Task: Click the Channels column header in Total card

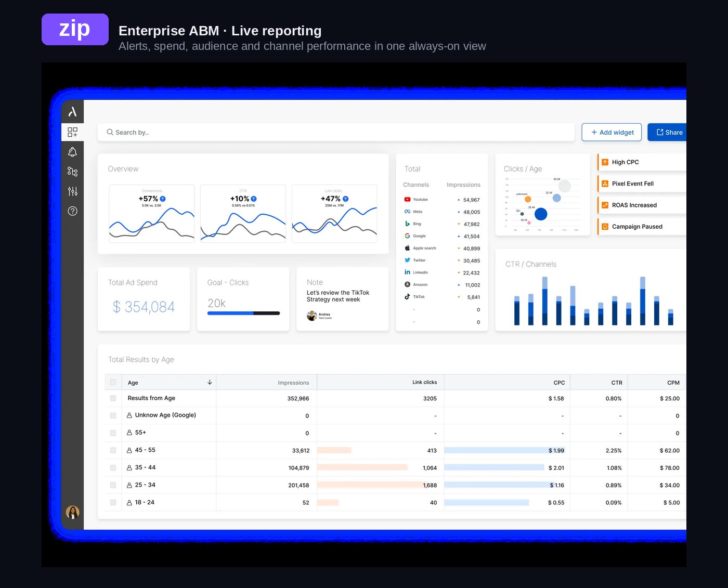Action: point(416,185)
